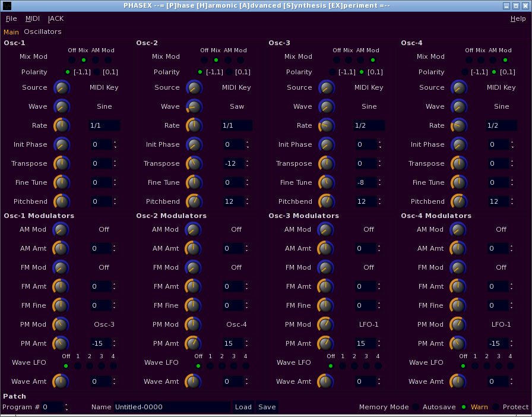Click the Osc-1 PM Amt spinner arrows
The width and height of the screenshot is (532, 417).
[115, 344]
